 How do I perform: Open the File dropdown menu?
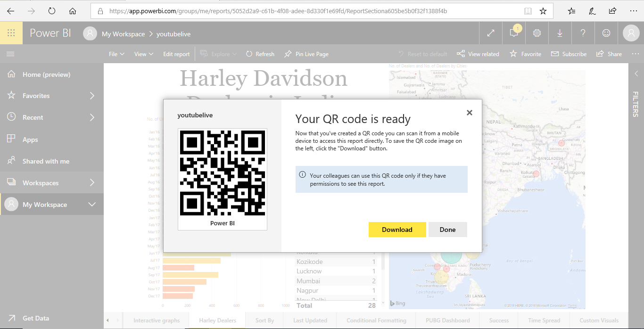tap(116, 54)
